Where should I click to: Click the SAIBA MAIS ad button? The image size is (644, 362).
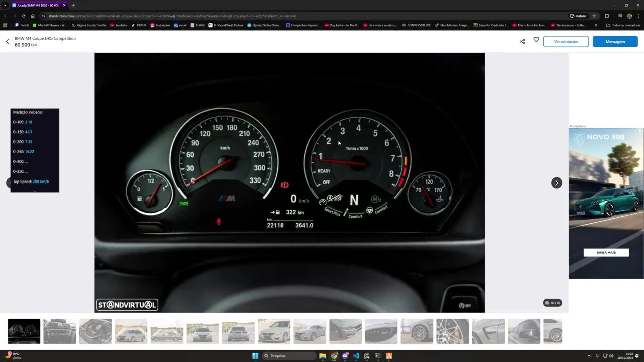pos(606,252)
